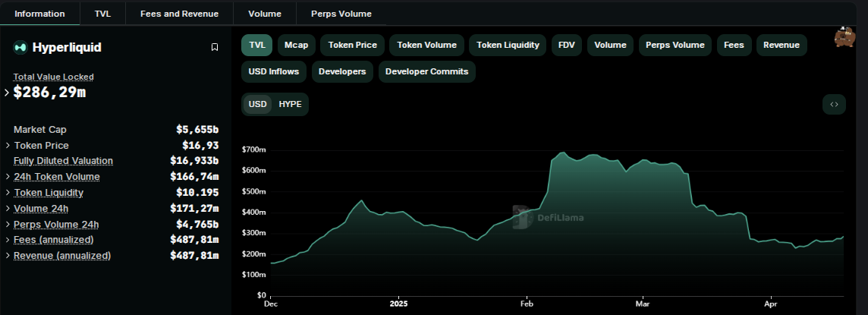Screen dimensions: 868x315
Task: Expand the 24h Token Volume row
Action: pos(8,177)
